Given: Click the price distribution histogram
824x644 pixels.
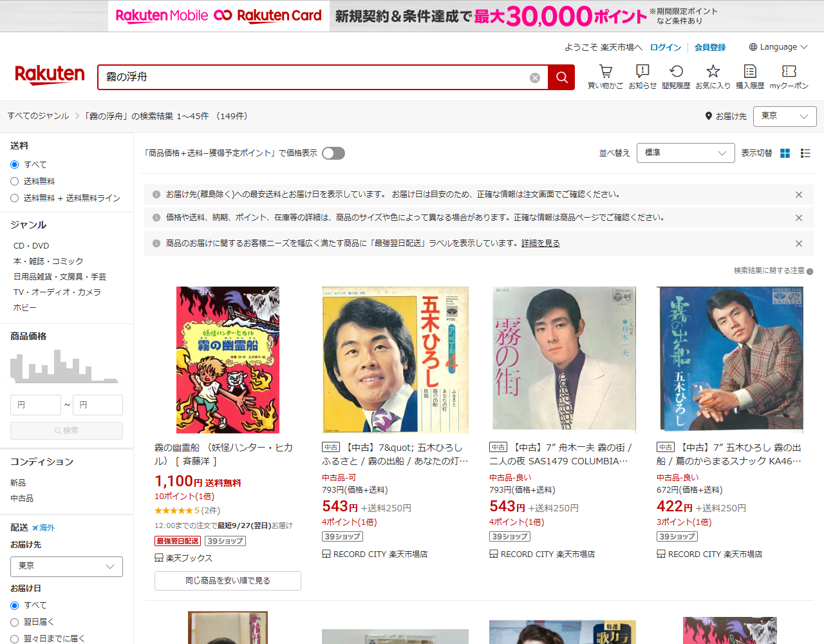Looking at the screenshot, I should 68,366.
